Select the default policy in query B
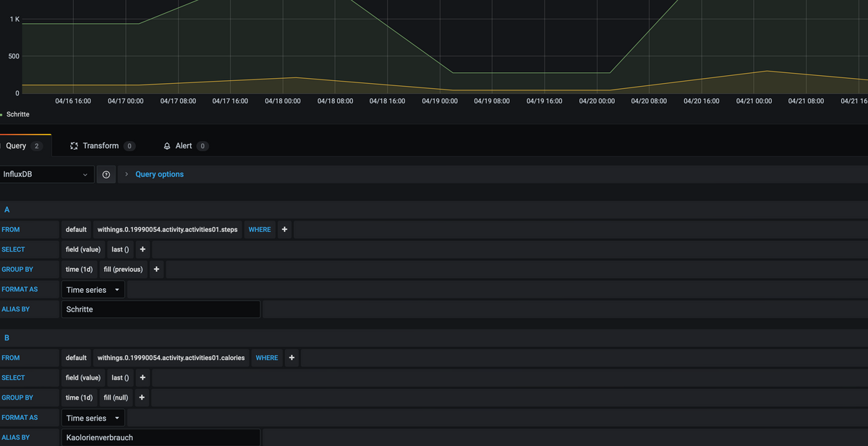The height and width of the screenshot is (446, 868). click(x=76, y=358)
